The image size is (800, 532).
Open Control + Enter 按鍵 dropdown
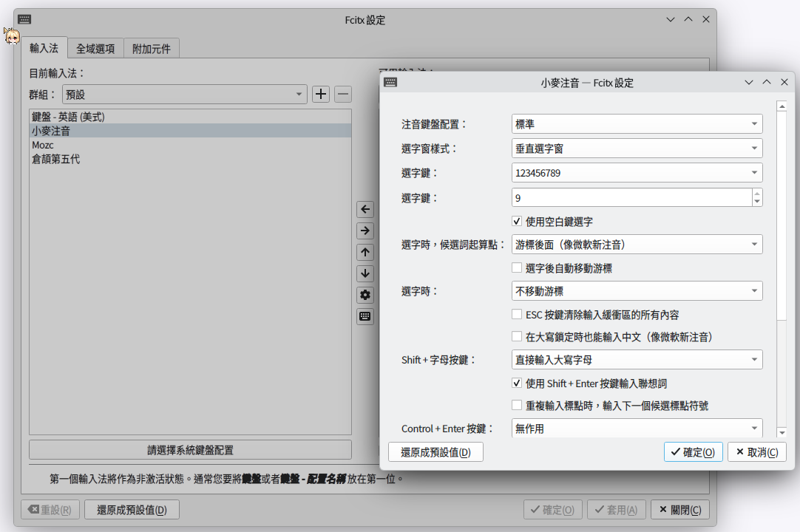coord(637,429)
